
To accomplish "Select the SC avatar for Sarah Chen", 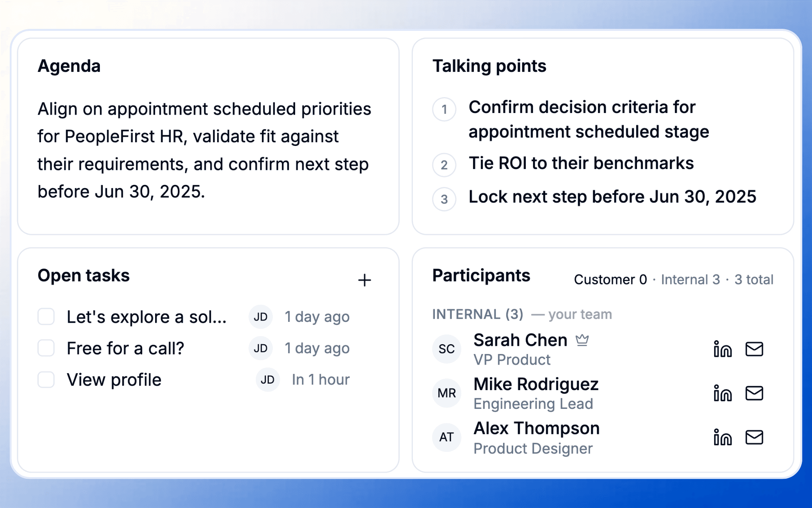I will click(x=447, y=349).
